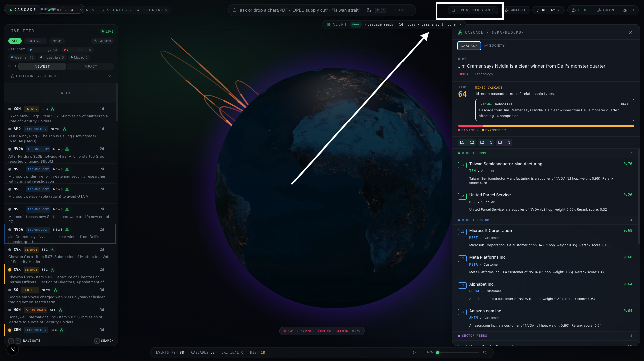Click cascade icon on HON industrials row
The width and height of the screenshot is (644, 361).
61,310
